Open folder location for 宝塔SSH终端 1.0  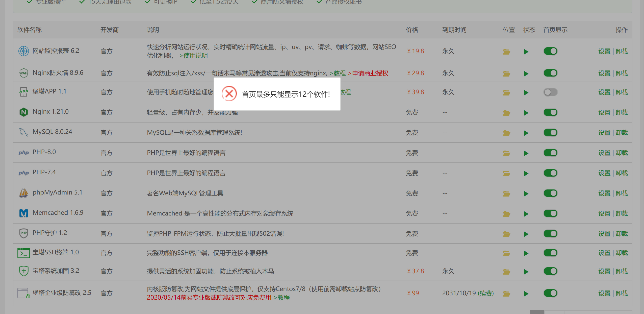click(x=506, y=253)
